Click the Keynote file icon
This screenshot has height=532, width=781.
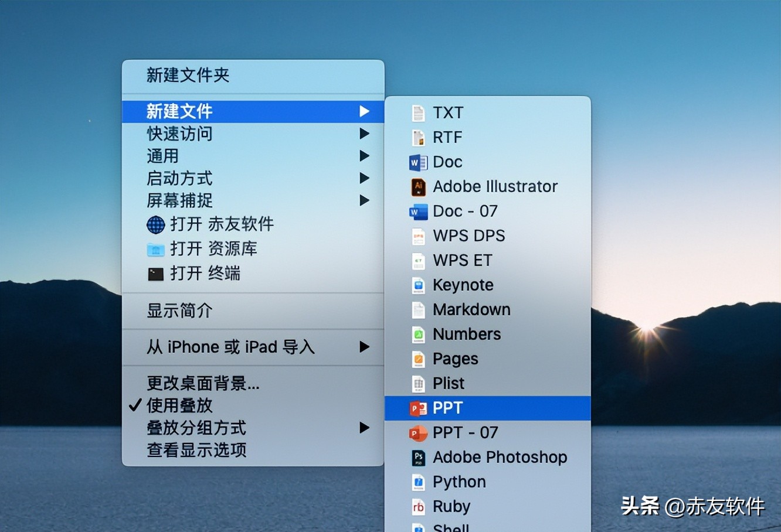click(418, 285)
